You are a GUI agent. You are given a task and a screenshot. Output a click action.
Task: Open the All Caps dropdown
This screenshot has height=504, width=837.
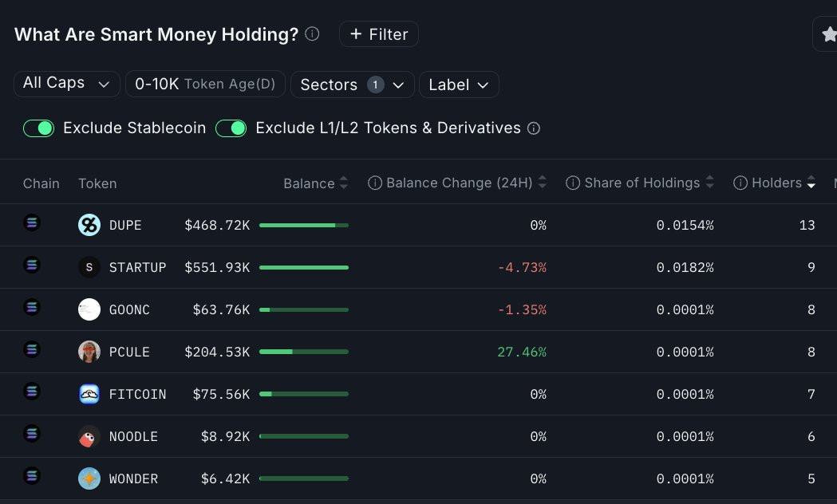tap(67, 85)
